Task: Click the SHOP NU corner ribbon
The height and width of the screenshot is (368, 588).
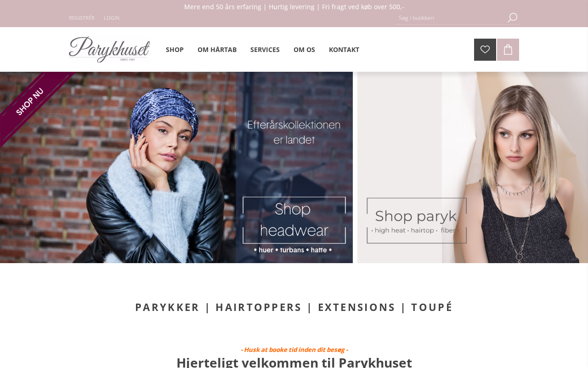Action: pyautogui.click(x=30, y=101)
